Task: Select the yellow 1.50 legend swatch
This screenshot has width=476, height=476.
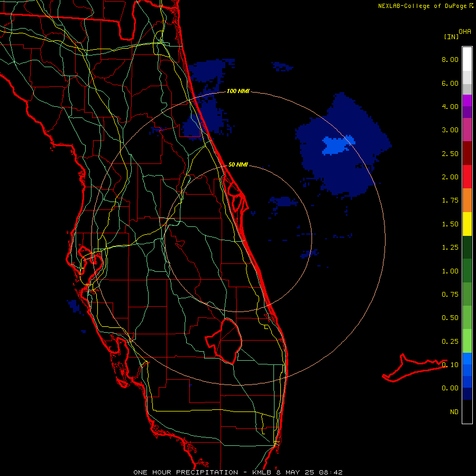Action: [x=467, y=224]
